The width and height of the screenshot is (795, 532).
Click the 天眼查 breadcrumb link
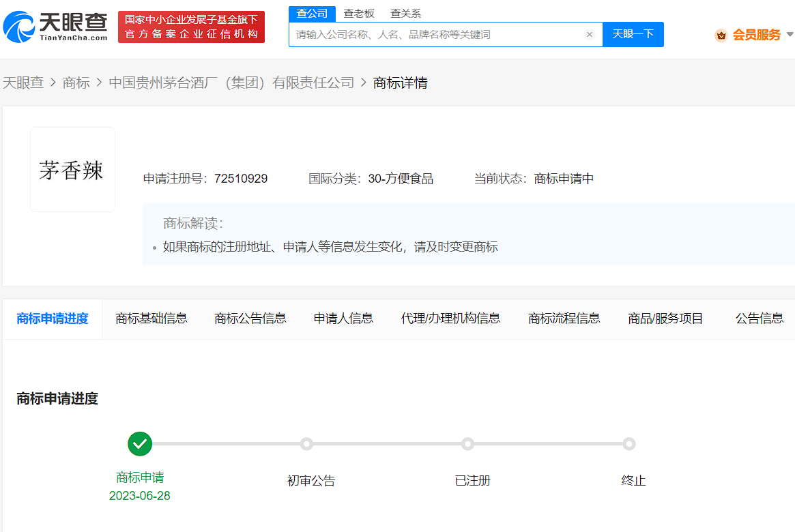(23, 83)
